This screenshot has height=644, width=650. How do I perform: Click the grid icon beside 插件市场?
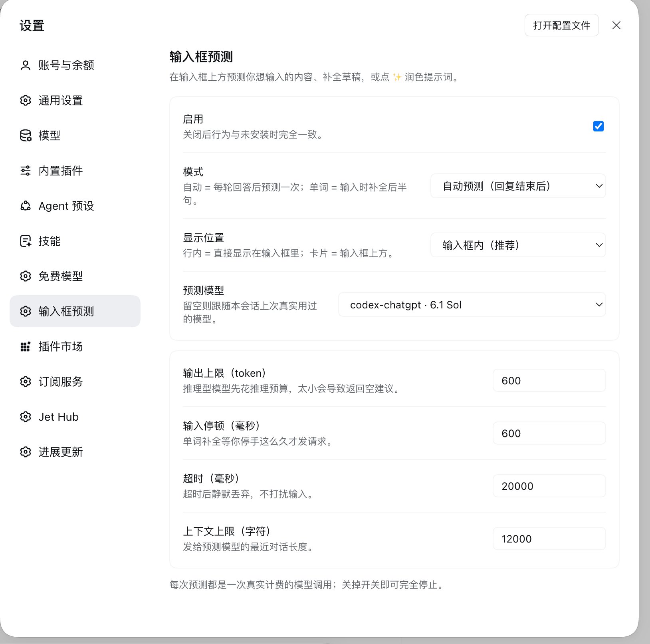(x=26, y=347)
